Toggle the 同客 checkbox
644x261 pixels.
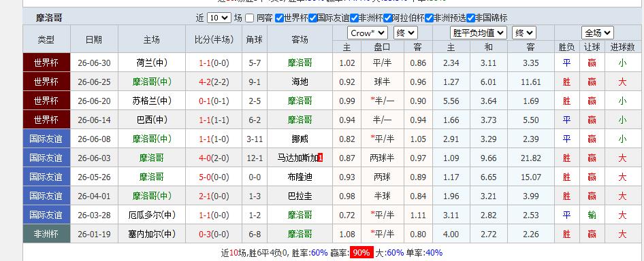[x=249, y=18]
